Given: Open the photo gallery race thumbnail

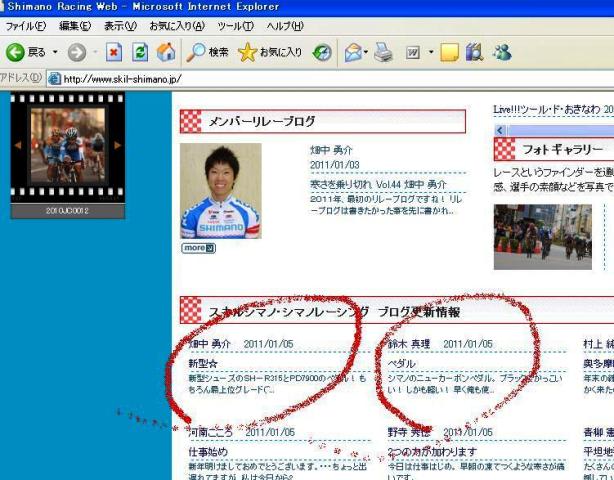Looking at the screenshot, I should tap(543, 237).
